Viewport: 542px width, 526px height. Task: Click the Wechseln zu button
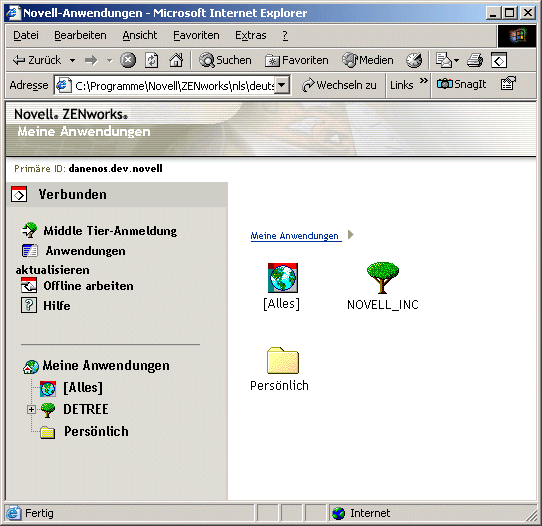click(339, 85)
